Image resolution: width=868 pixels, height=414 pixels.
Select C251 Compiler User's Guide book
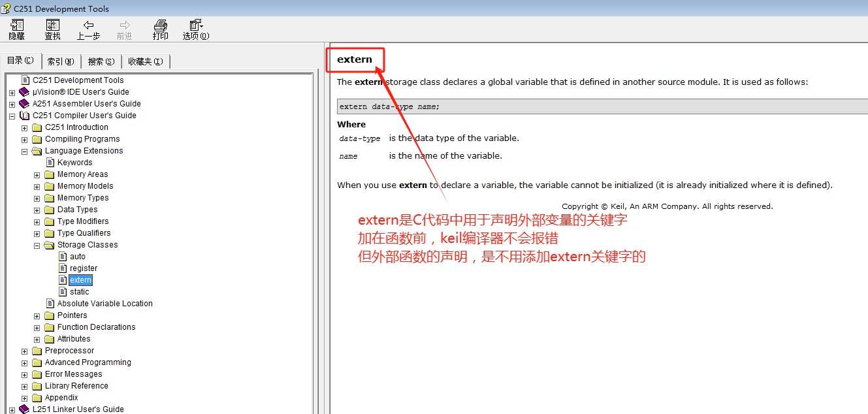point(84,116)
